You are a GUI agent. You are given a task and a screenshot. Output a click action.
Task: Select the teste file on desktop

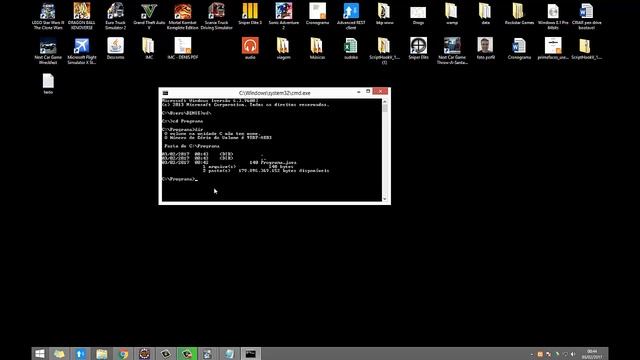(x=48, y=84)
